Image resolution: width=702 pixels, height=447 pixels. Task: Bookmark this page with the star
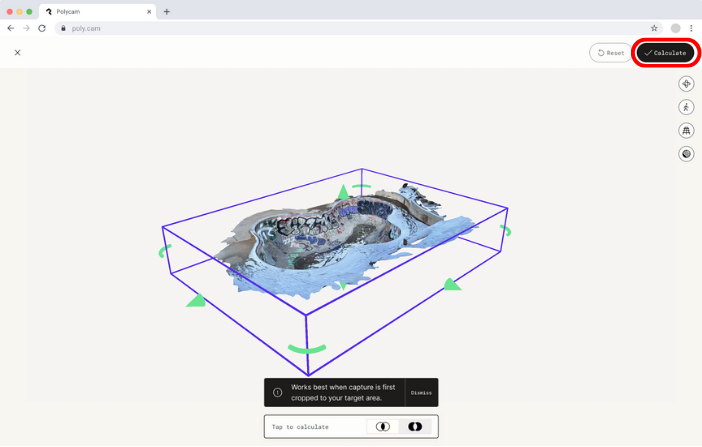654,28
